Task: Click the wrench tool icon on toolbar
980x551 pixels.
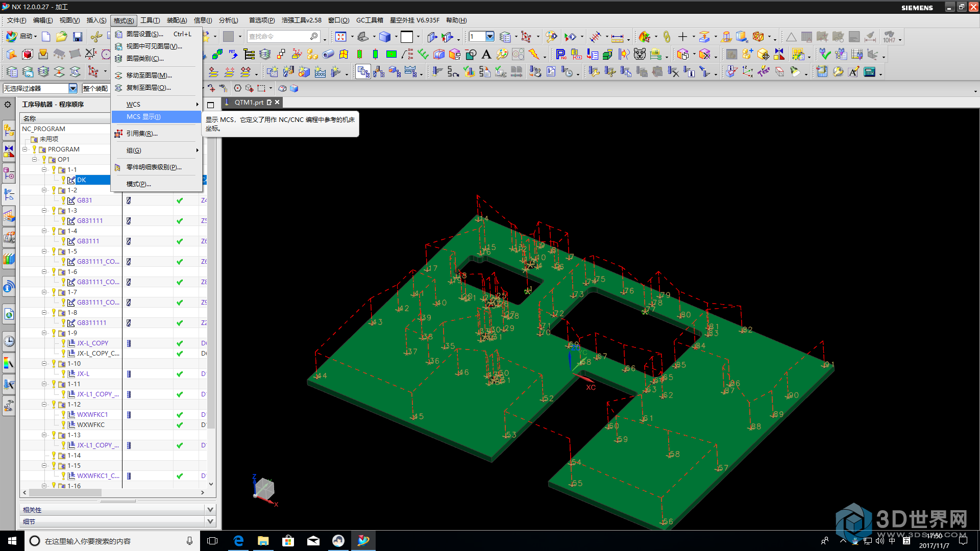Action: pyautogui.click(x=838, y=72)
